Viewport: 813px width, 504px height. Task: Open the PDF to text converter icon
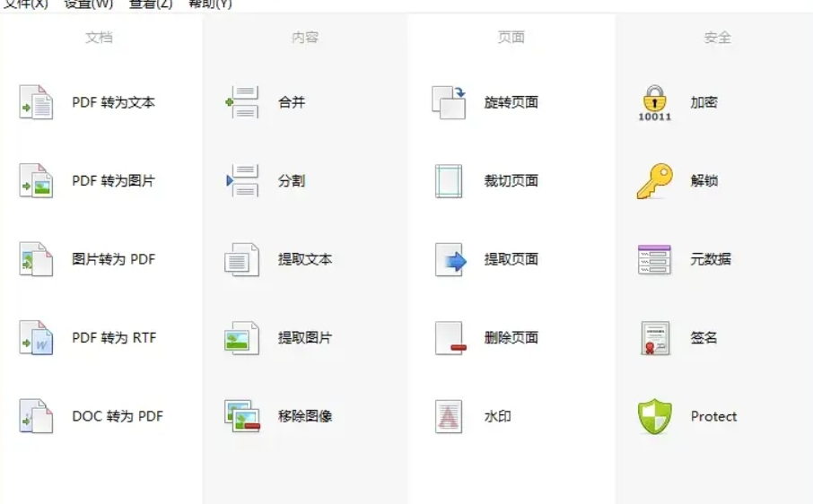[36, 102]
